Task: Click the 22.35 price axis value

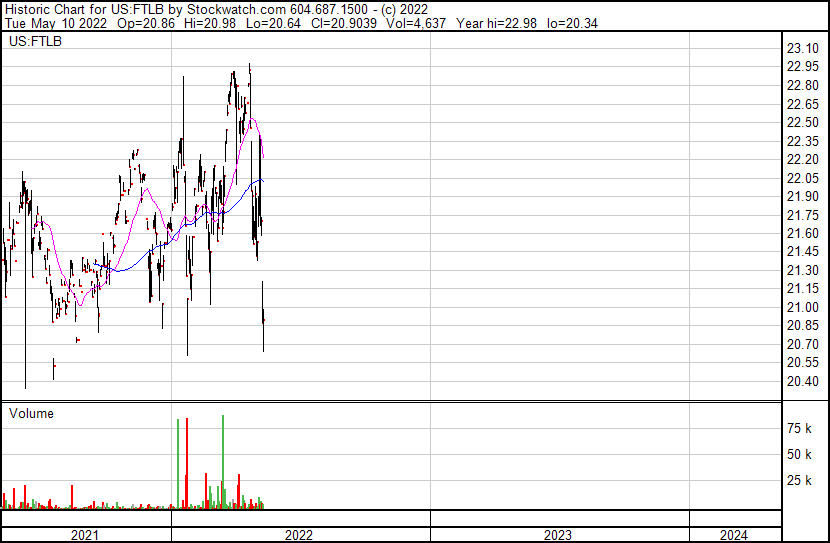Action: pos(802,141)
